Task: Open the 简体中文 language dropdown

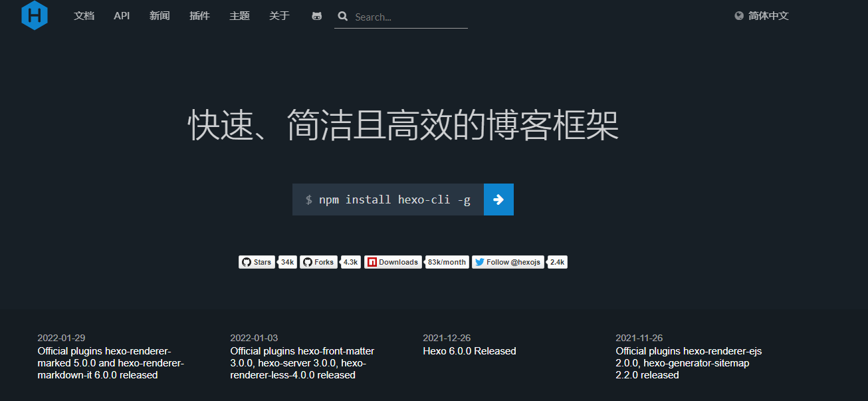Action: pyautogui.click(x=768, y=16)
